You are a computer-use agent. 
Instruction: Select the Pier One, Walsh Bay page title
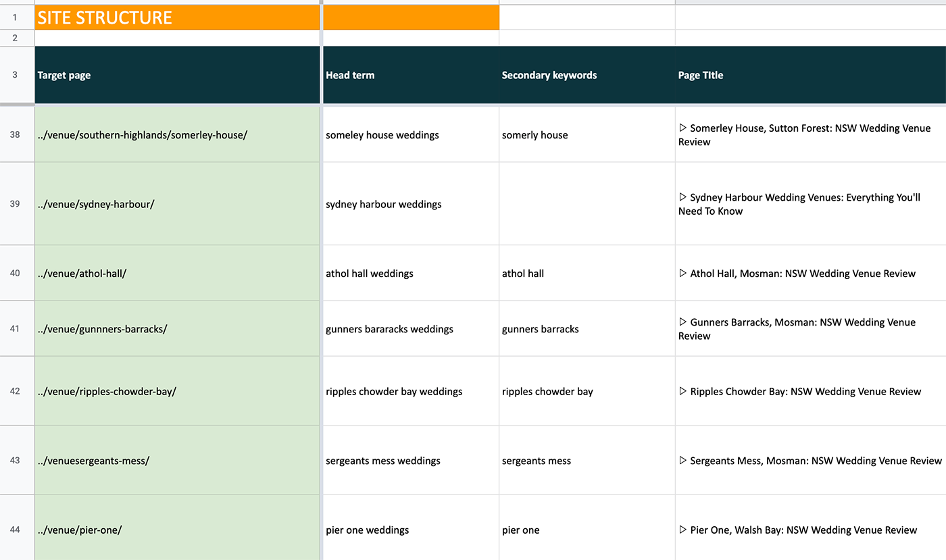tap(810, 529)
